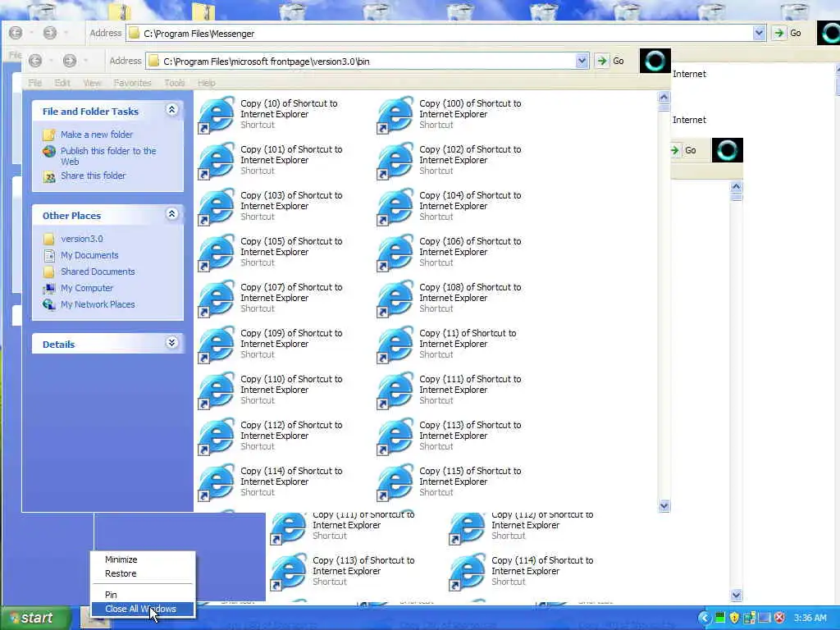
Task: Choose Close All Windows menu entry
Action: (143, 609)
